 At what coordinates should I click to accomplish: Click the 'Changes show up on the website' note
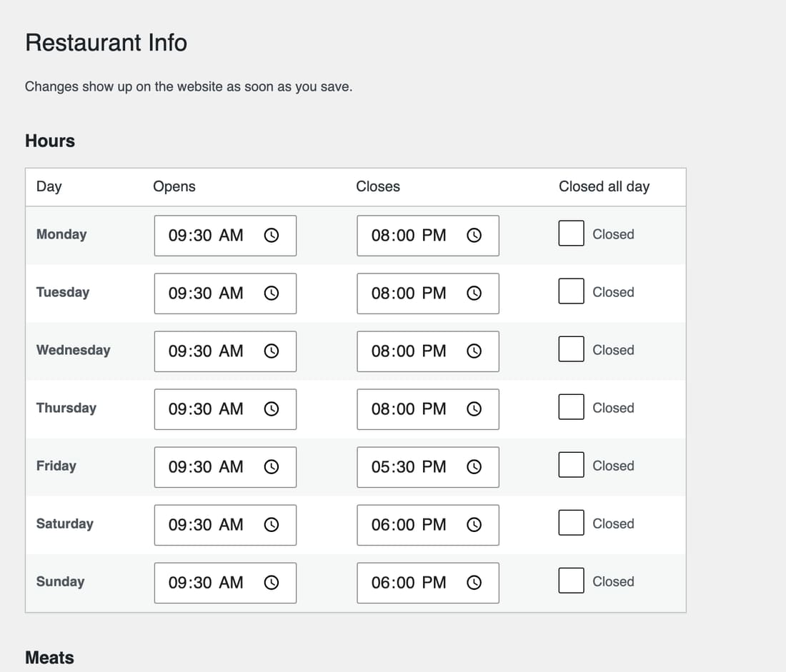click(189, 86)
